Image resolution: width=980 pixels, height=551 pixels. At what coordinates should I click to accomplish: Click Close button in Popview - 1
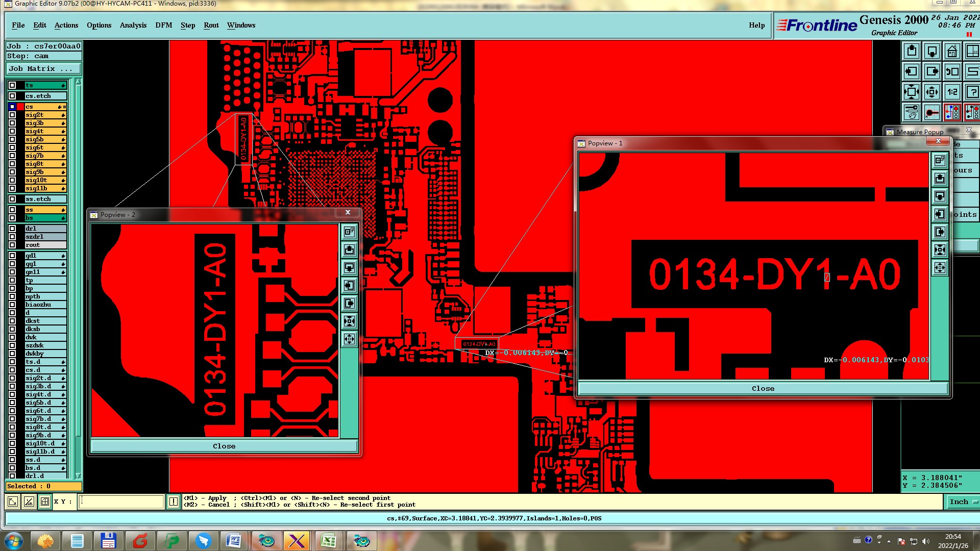(x=763, y=388)
